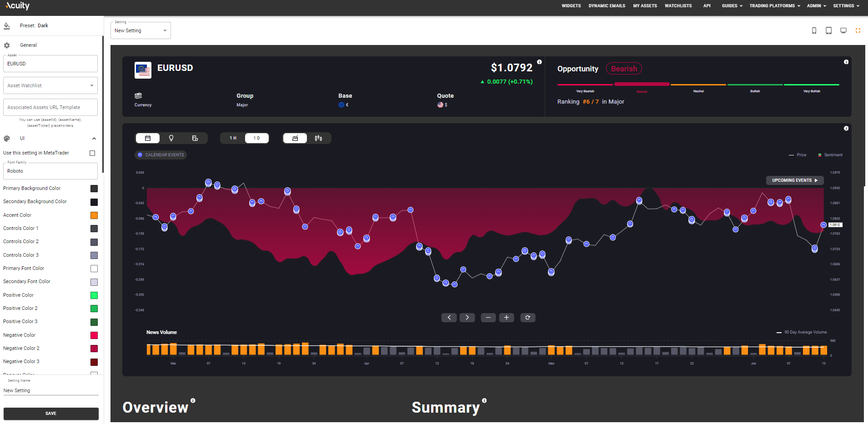Click the SAVE button

[x=51, y=414]
